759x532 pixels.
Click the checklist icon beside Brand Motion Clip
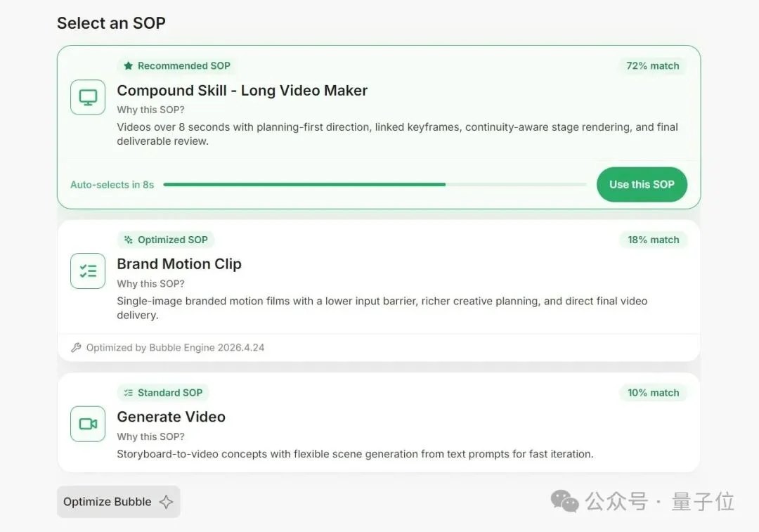[x=88, y=271]
